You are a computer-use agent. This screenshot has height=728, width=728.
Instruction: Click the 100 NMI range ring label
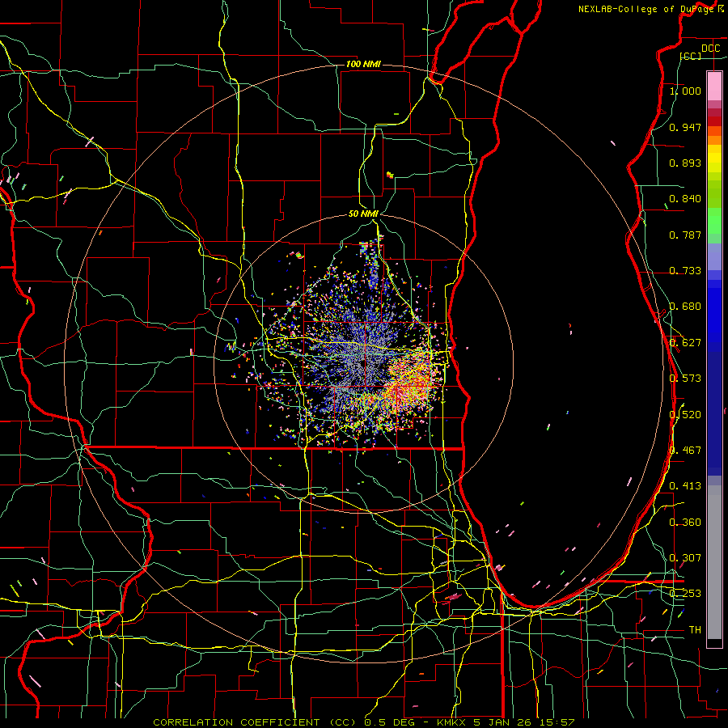coord(363,64)
